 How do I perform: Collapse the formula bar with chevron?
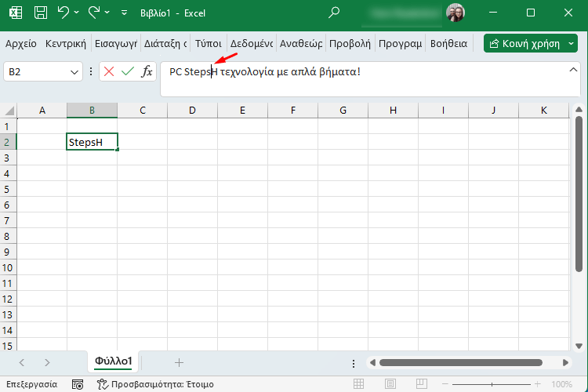click(573, 70)
